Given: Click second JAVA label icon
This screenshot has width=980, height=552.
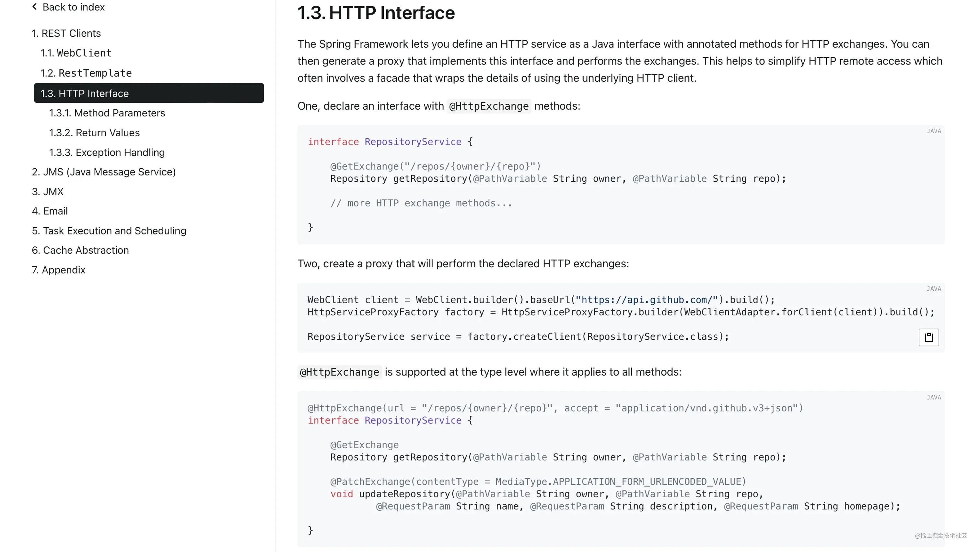Looking at the screenshot, I should tap(934, 288).
